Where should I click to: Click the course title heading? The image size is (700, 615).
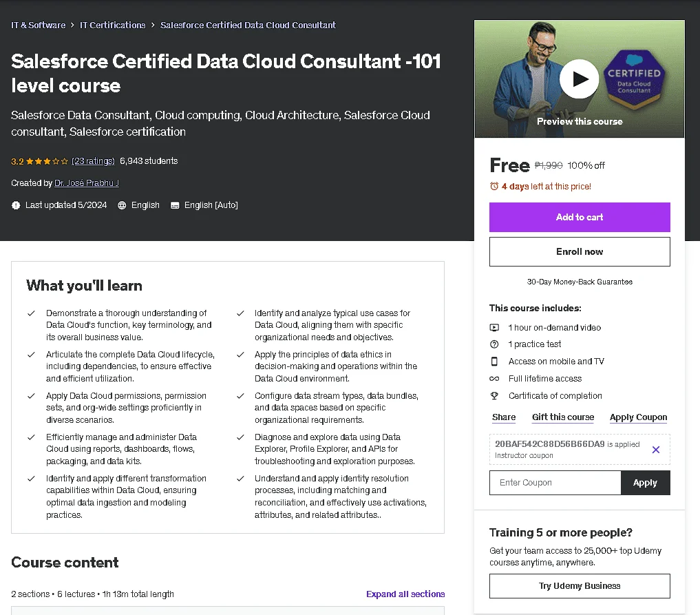pos(226,73)
